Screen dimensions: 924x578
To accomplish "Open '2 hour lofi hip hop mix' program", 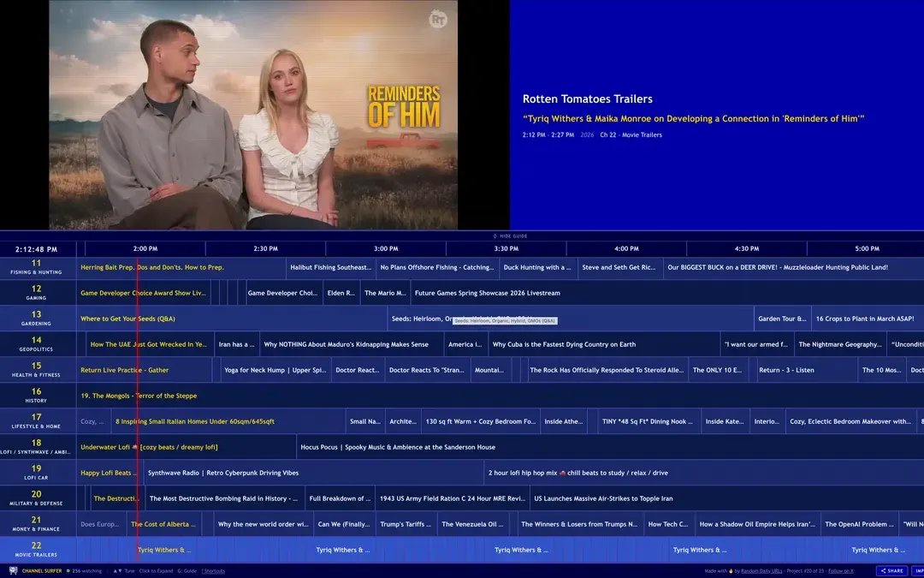I will pyautogui.click(x=704, y=473).
